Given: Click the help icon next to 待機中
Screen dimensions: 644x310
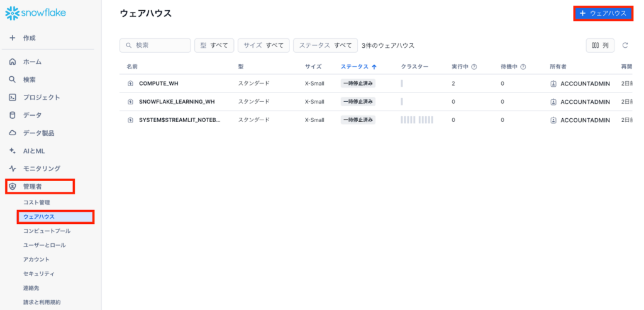Looking at the screenshot, I should (x=523, y=67).
